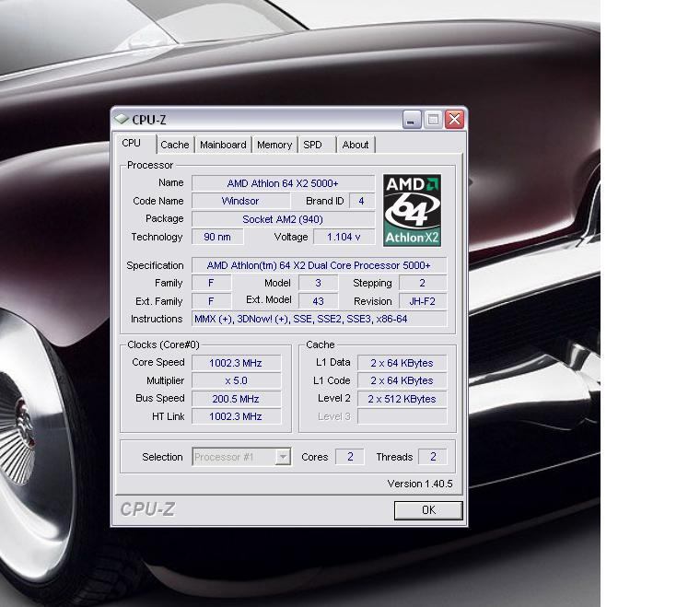700x607 pixels.
Task: Close the CPU-Z window
Action: (454, 120)
